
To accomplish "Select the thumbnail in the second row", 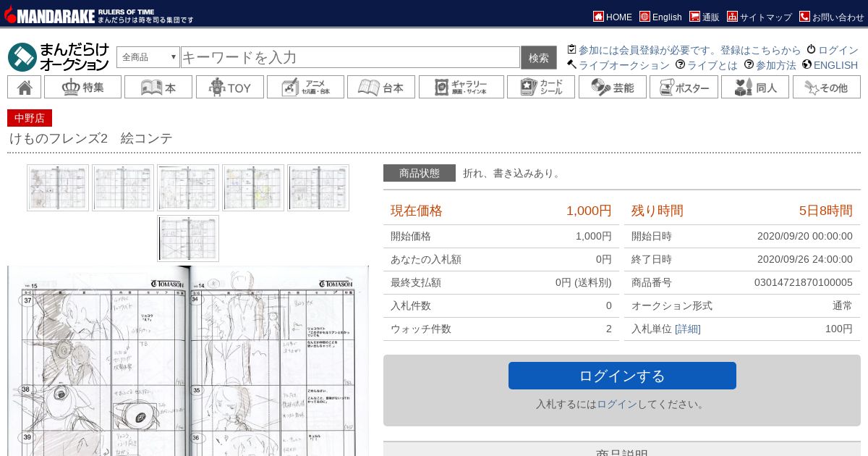I will point(188,238).
